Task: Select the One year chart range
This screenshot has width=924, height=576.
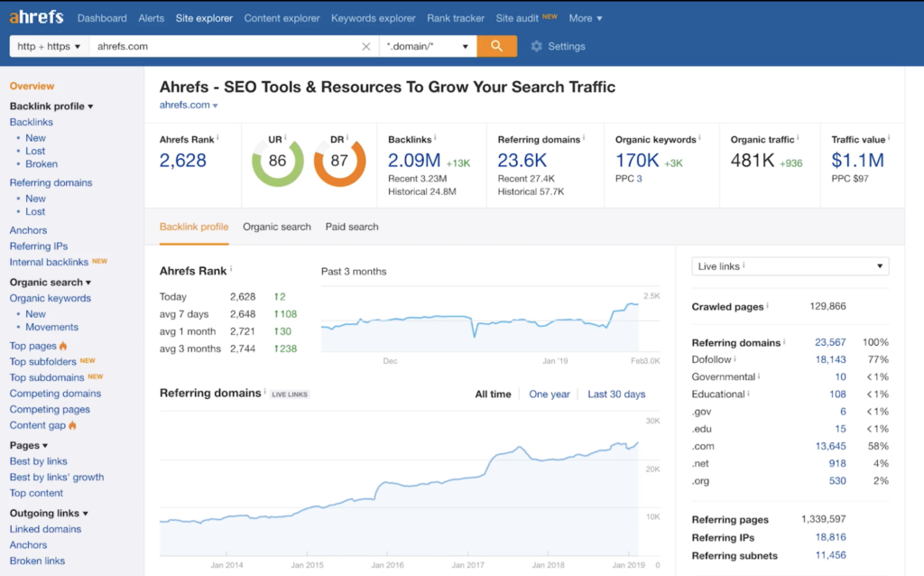Action: pos(550,395)
